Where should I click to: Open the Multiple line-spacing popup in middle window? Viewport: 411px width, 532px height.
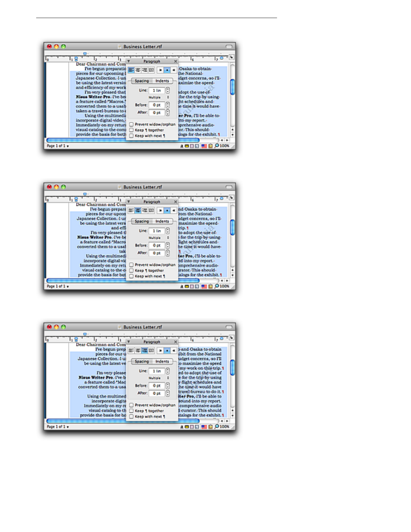click(159, 238)
